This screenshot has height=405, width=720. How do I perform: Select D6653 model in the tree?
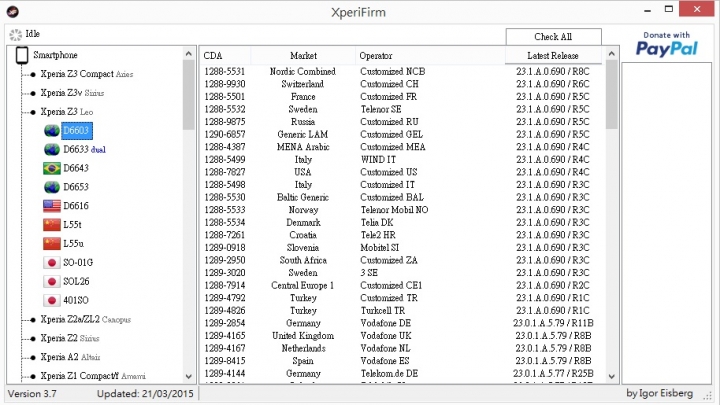pyautogui.click(x=76, y=187)
